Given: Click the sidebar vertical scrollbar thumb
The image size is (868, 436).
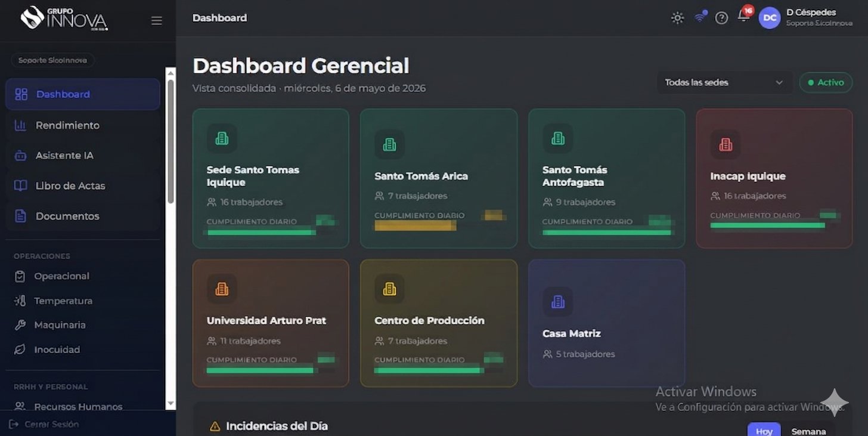Looking at the screenshot, I should (x=171, y=141).
